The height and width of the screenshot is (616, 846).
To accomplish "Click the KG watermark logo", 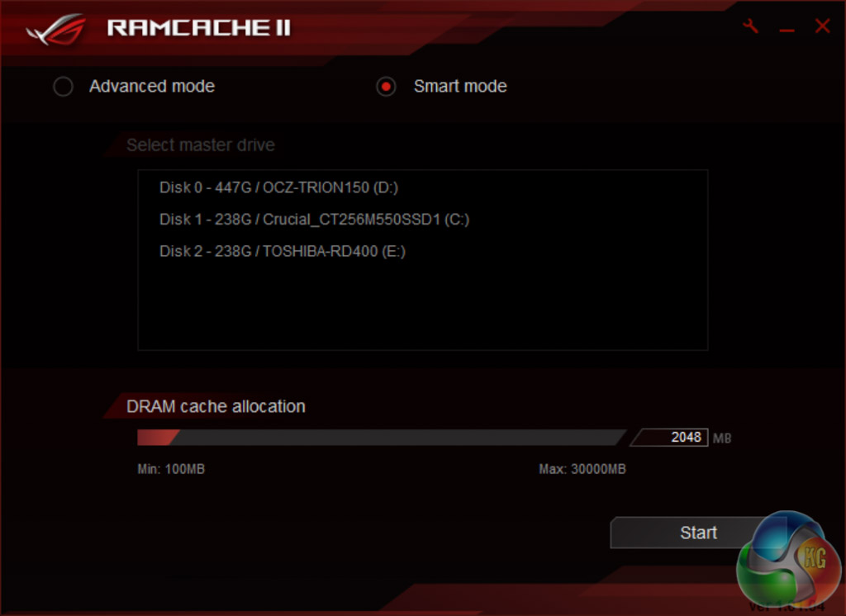I will [x=788, y=561].
